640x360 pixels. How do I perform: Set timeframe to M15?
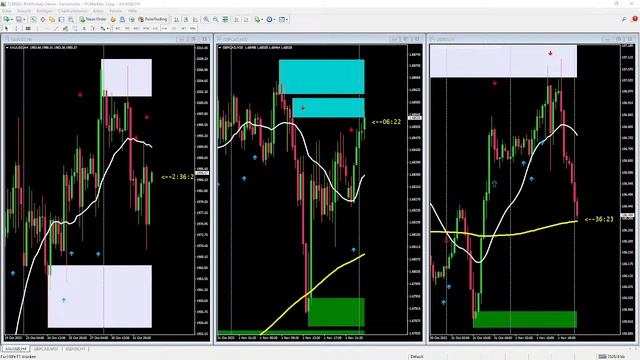(x=136, y=28)
